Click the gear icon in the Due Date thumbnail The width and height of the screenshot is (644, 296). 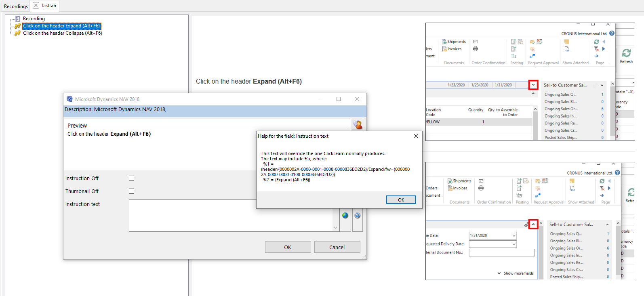point(526,225)
